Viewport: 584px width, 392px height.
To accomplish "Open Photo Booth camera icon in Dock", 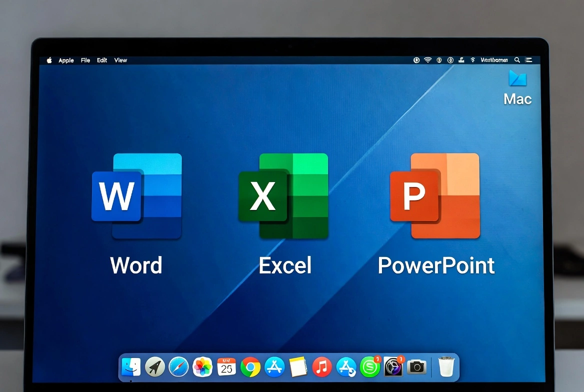I will click(417, 366).
